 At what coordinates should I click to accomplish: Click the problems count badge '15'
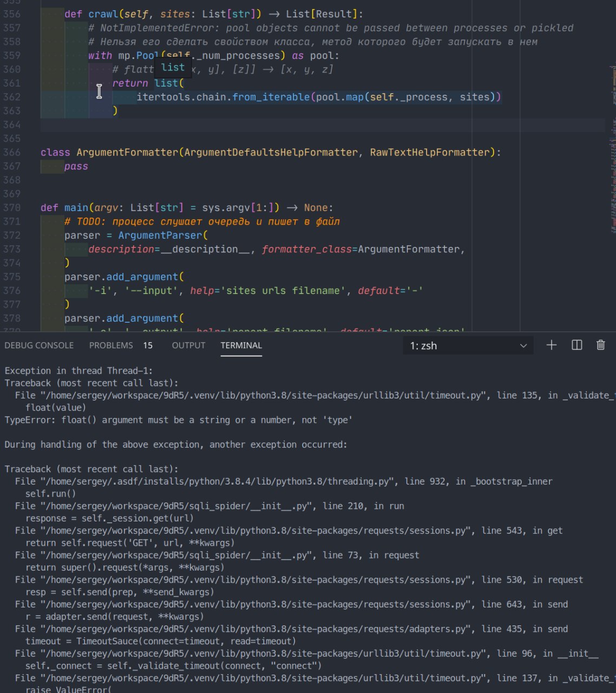coord(148,345)
